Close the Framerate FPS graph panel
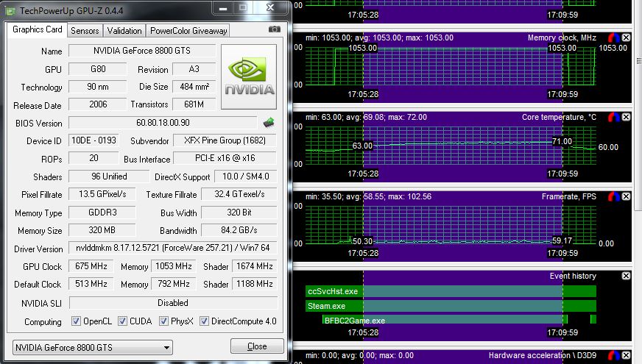This screenshot has width=642, height=364. point(626,196)
